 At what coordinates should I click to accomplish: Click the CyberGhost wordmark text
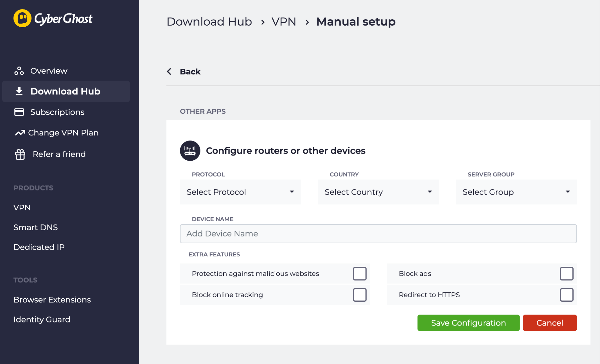[63, 19]
